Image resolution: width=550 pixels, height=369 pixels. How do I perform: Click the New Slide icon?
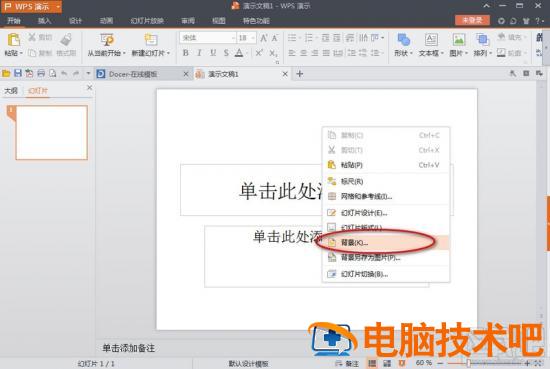click(x=151, y=40)
